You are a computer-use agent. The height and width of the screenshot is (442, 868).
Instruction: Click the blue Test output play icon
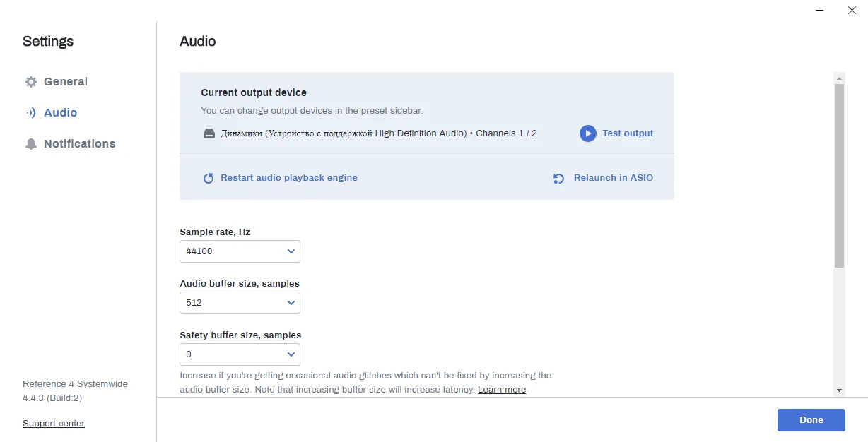pos(588,133)
